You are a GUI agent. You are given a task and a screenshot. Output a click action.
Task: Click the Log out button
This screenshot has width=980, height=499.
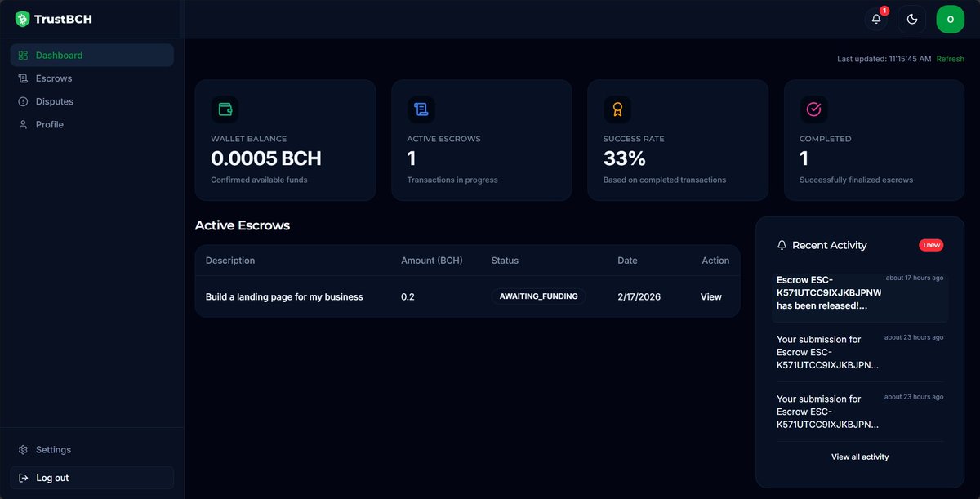(x=92, y=478)
